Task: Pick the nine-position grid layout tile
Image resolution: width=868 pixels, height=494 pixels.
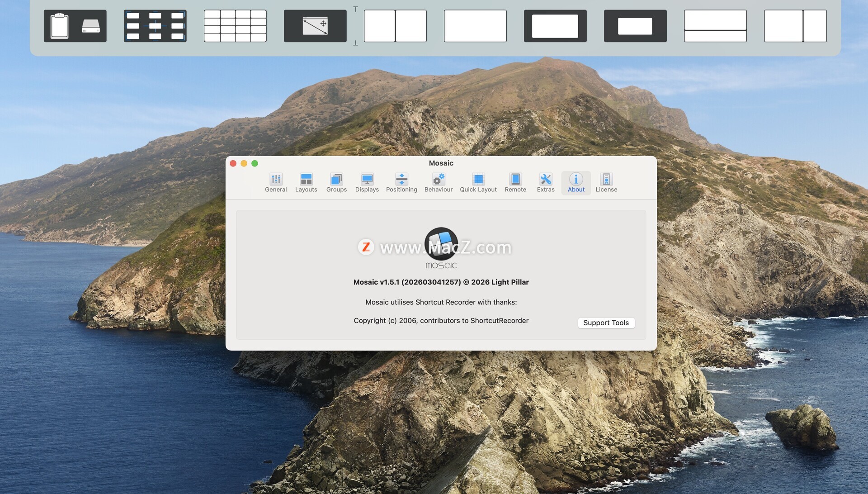Action: click(x=155, y=26)
